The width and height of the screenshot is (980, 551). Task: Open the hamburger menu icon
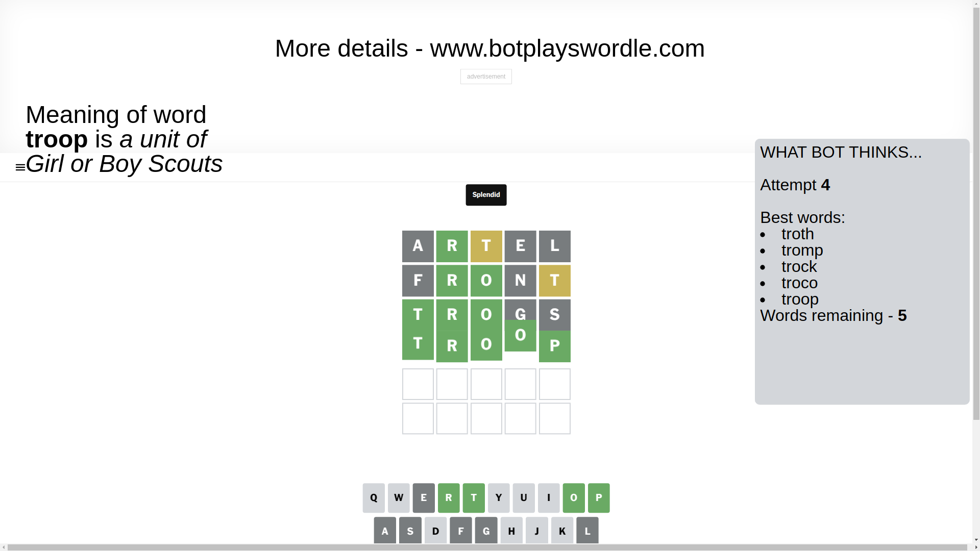(x=20, y=167)
